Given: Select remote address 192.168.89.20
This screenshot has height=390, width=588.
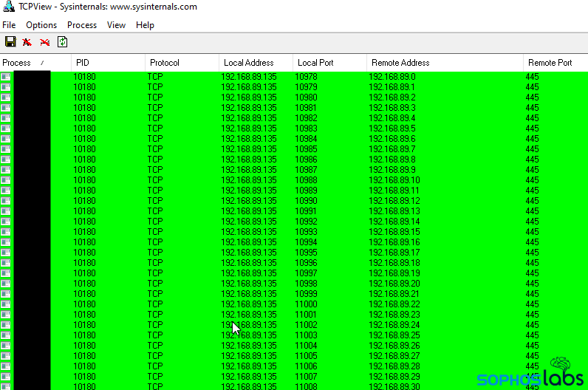Looking at the screenshot, I should coord(394,284).
